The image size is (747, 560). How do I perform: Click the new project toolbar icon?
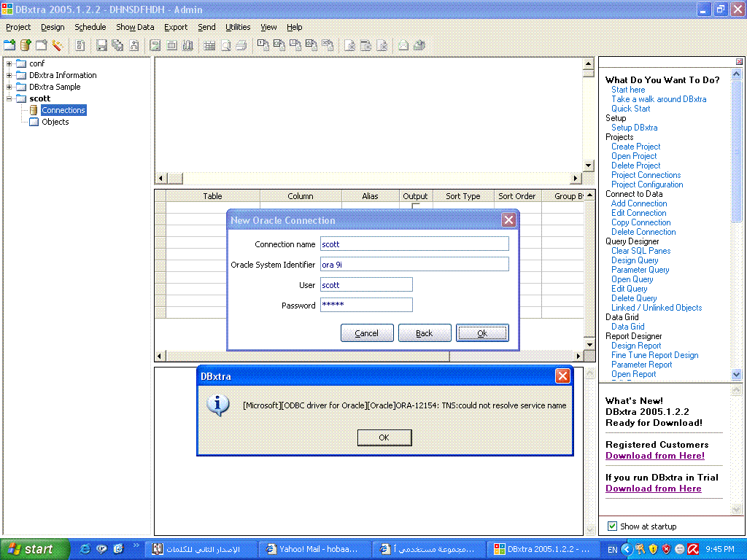[x=9, y=45]
